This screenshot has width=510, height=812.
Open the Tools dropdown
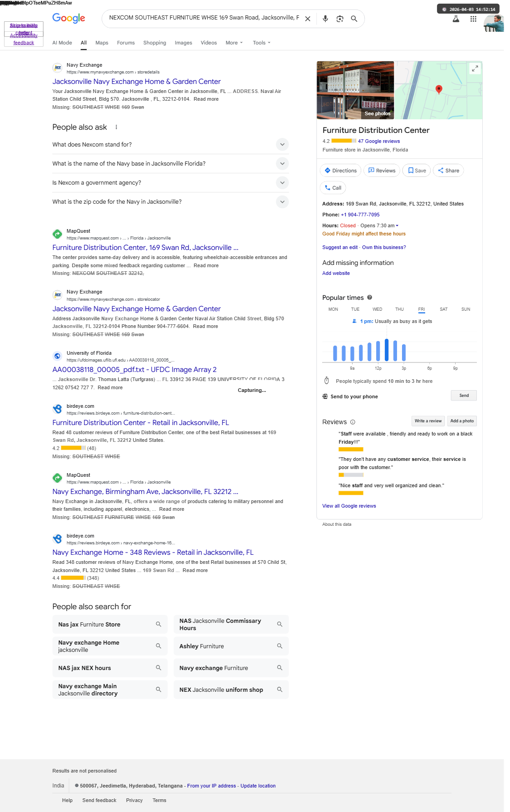pyautogui.click(x=262, y=43)
